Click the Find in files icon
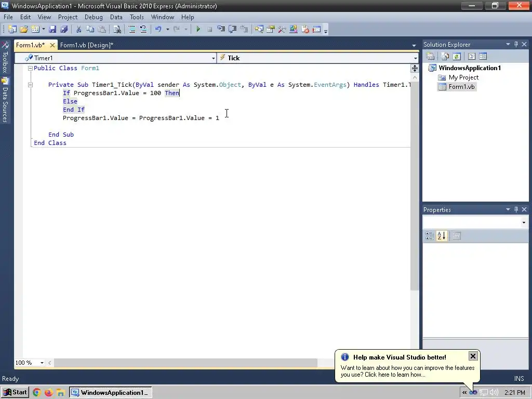 [x=117, y=30]
